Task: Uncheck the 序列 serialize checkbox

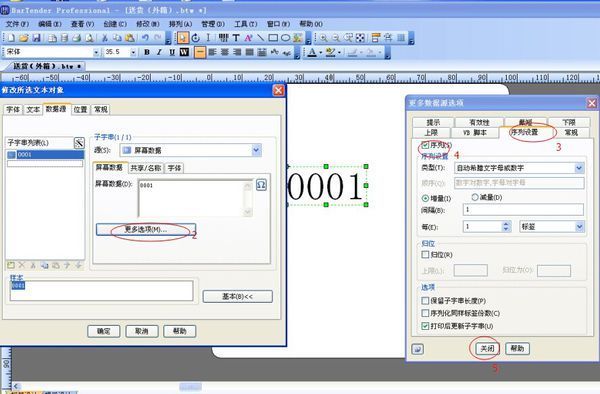Action: coord(425,145)
